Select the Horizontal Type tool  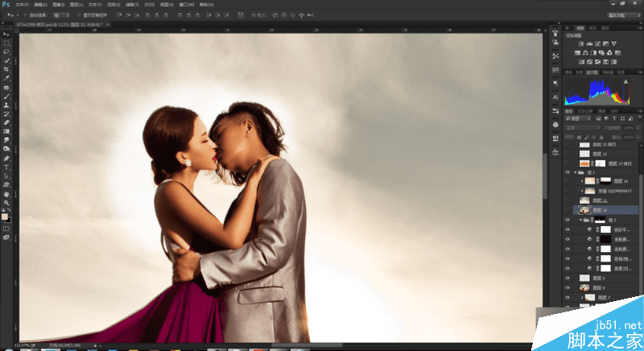click(6, 167)
